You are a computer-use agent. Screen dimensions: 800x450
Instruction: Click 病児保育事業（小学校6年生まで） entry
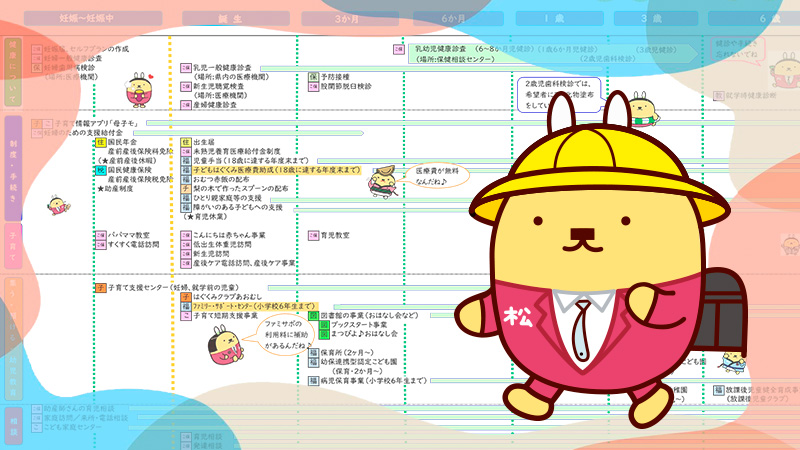[x=373, y=381]
